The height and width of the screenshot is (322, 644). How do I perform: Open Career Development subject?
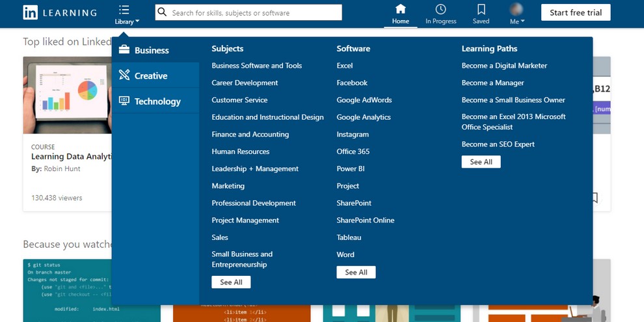click(245, 83)
